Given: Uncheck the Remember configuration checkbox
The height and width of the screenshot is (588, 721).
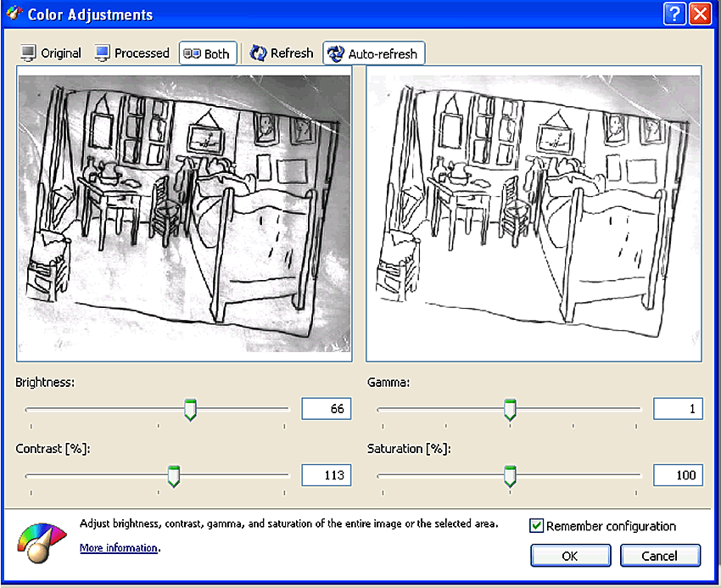Looking at the screenshot, I should pyautogui.click(x=536, y=525).
